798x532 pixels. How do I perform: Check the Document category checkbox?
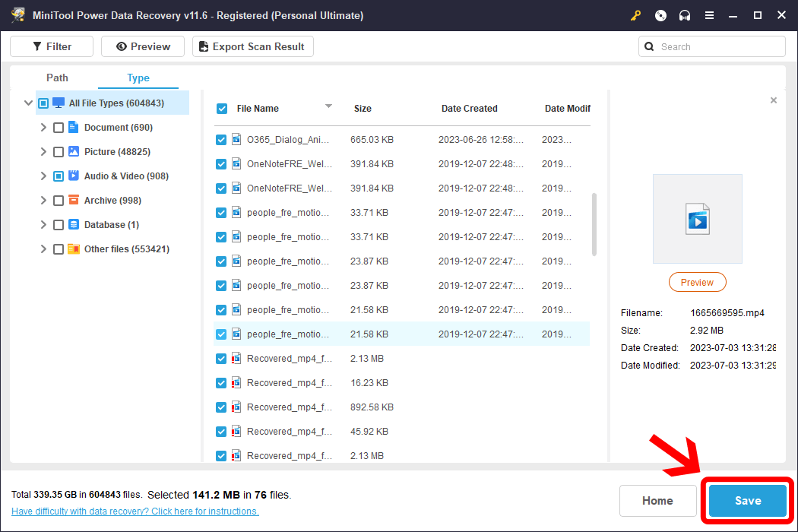(59, 128)
